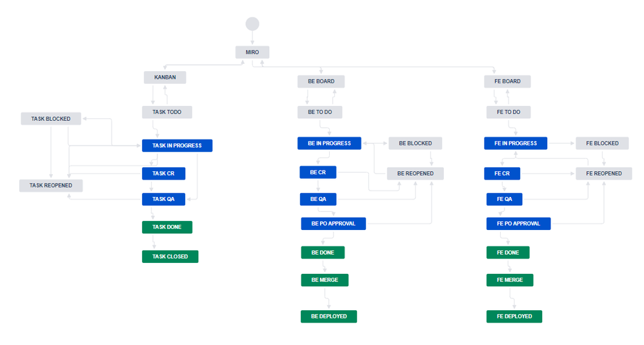Choose the TASK IN PROGRESS status

point(177,145)
